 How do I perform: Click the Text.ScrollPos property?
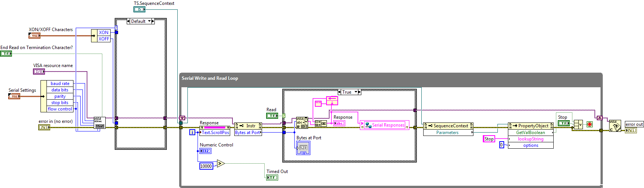click(x=215, y=133)
